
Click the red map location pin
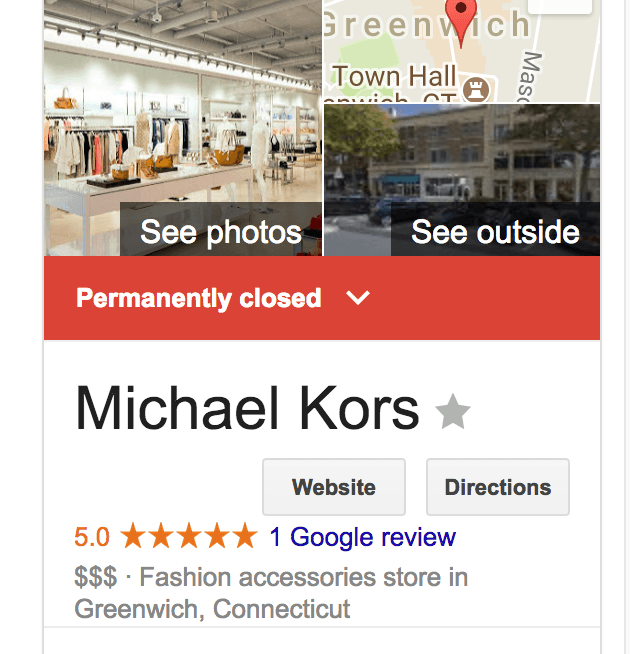(x=461, y=21)
